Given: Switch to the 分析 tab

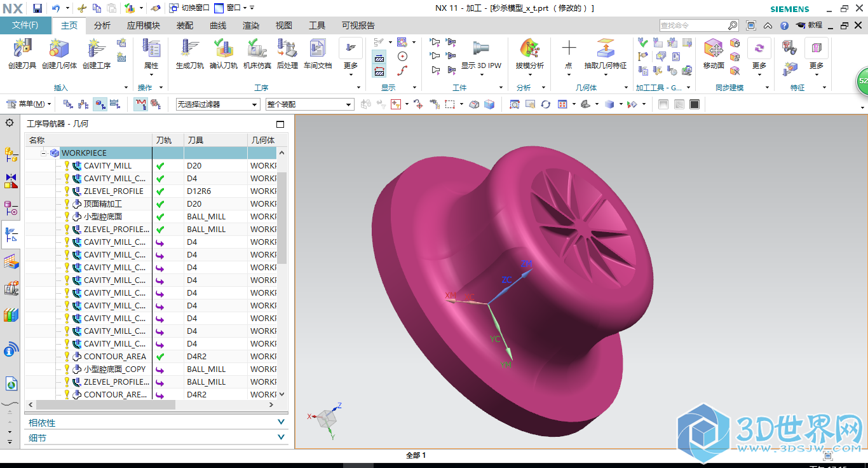Looking at the screenshot, I should pos(102,25).
